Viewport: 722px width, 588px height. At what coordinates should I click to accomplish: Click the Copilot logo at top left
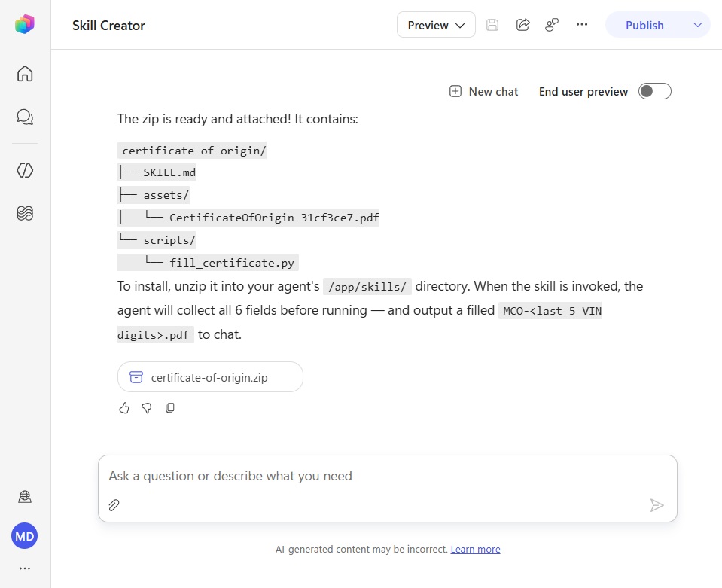(25, 24)
